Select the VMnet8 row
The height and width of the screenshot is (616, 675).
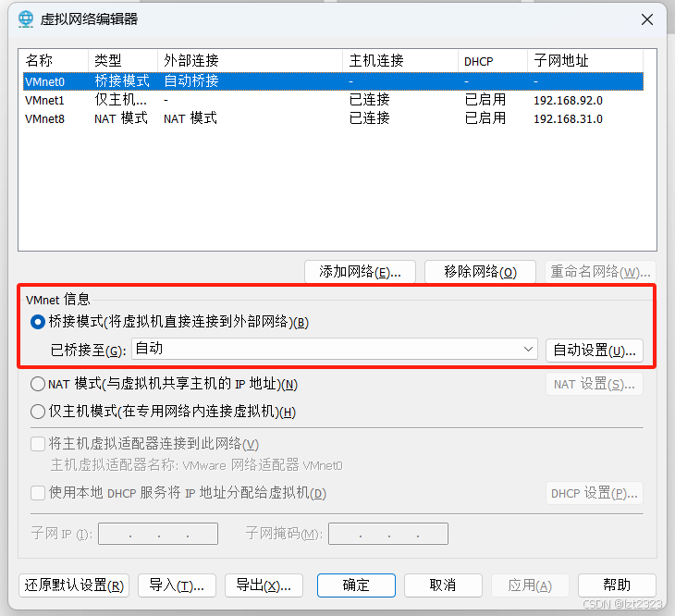click(x=333, y=118)
